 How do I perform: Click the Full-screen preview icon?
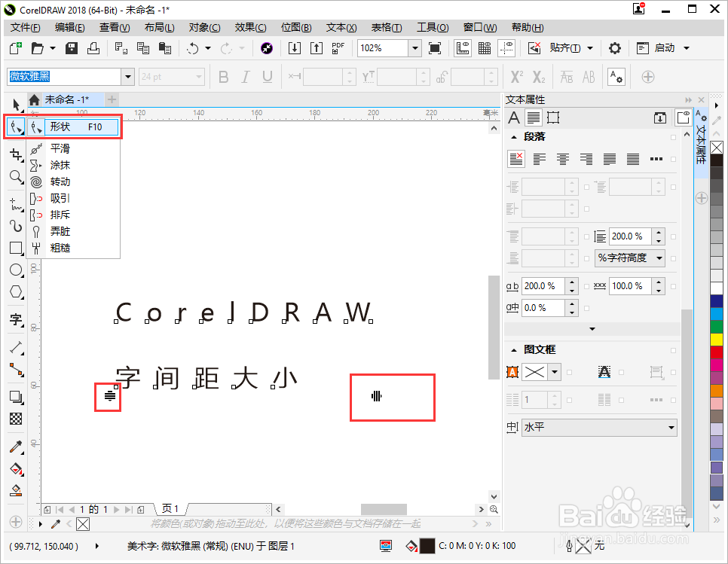tap(435, 47)
